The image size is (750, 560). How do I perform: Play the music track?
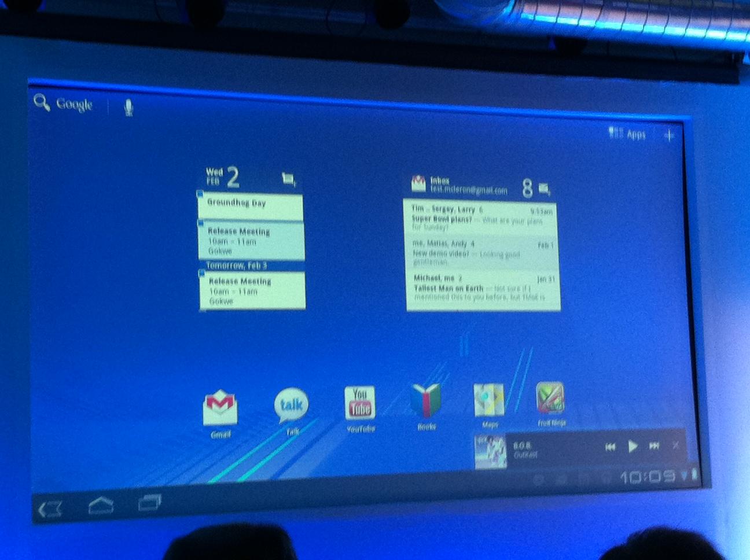[633, 446]
